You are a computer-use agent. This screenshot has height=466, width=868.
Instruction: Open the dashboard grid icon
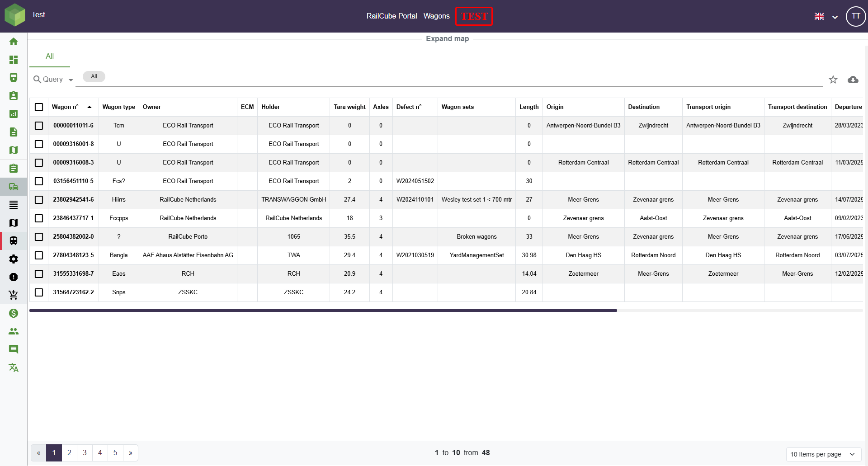point(14,60)
